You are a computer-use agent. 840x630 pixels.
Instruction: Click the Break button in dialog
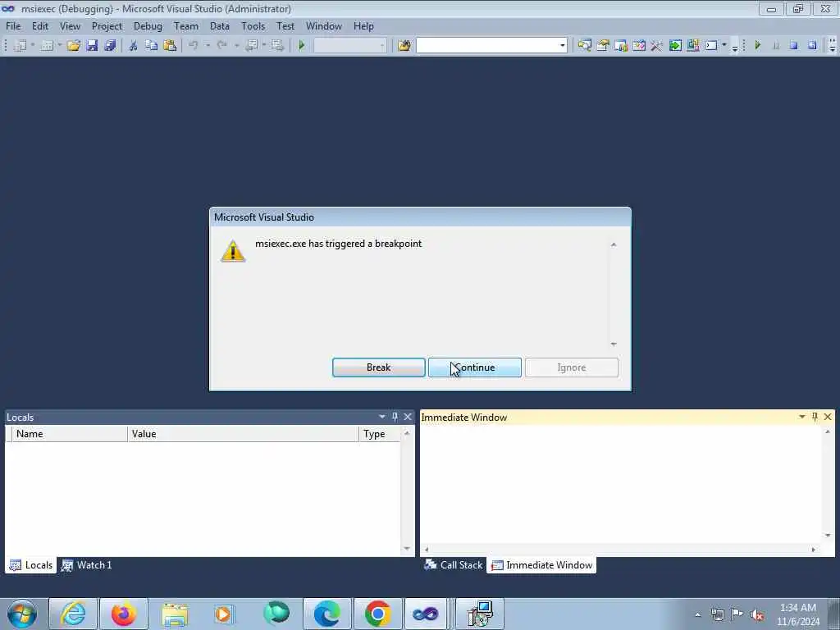[x=379, y=367]
